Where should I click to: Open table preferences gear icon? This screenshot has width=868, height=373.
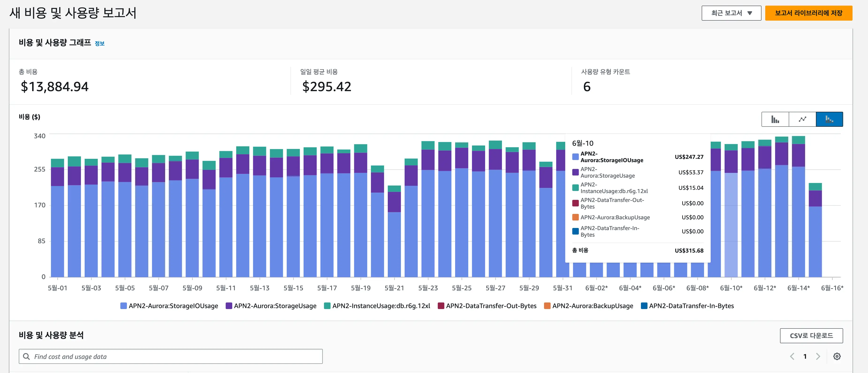point(837,356)
